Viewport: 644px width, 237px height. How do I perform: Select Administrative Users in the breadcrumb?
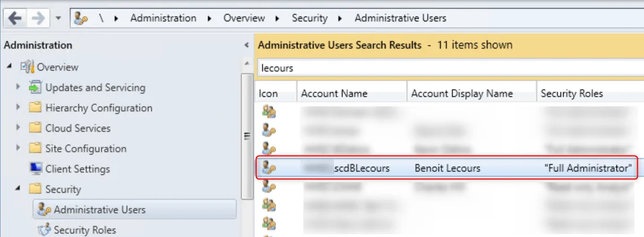point(401,18)
